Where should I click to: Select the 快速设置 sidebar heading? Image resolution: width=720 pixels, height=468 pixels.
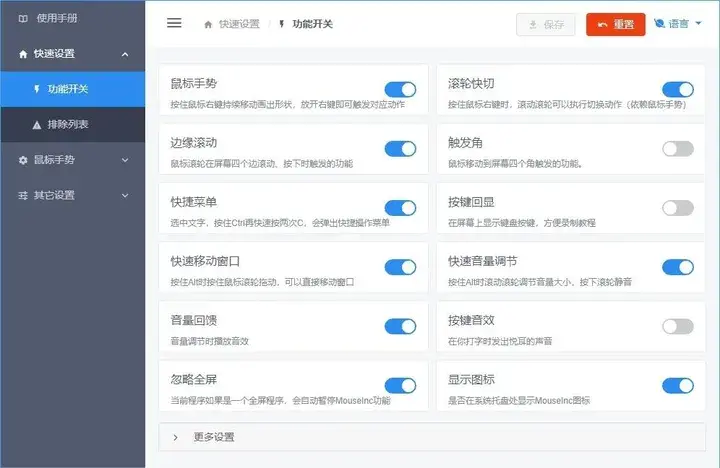pos(73,54)
